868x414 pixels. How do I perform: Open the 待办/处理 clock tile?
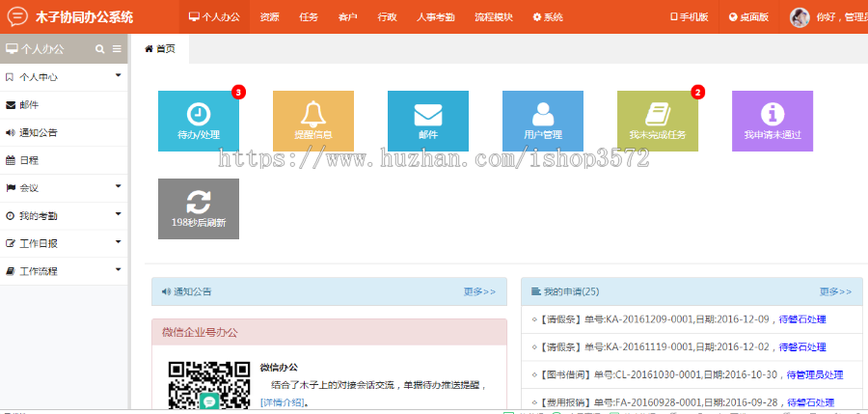(199, 121)
